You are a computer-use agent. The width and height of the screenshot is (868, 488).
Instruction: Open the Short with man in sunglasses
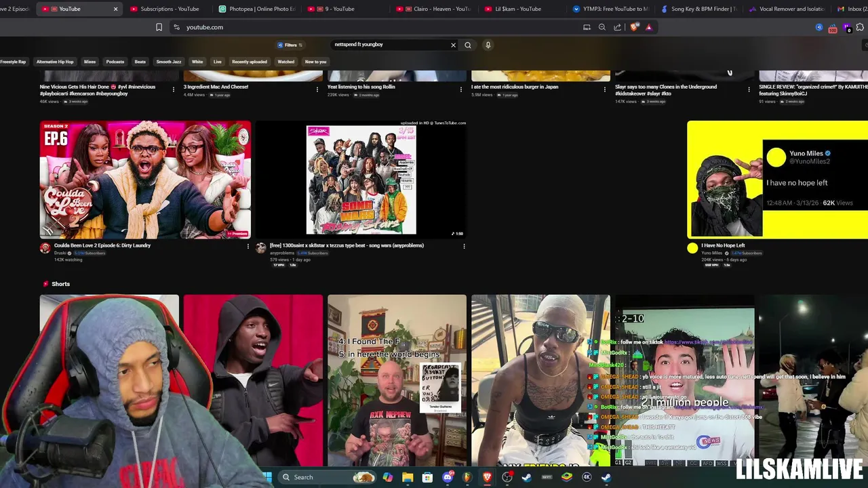540,380
